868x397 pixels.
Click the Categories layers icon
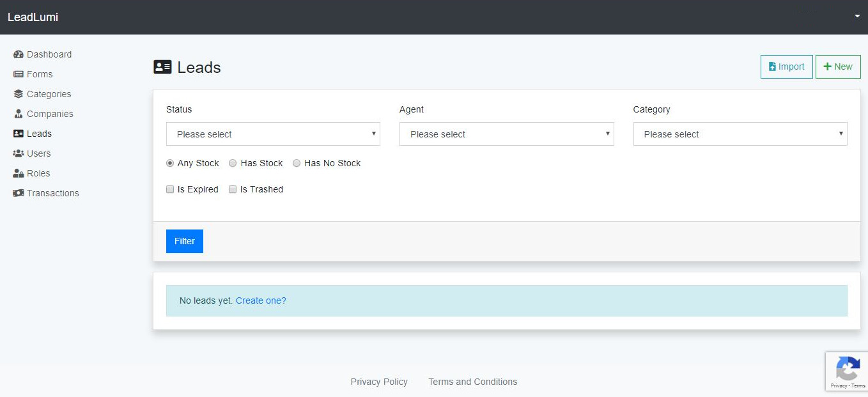click(x=18, y=94)
